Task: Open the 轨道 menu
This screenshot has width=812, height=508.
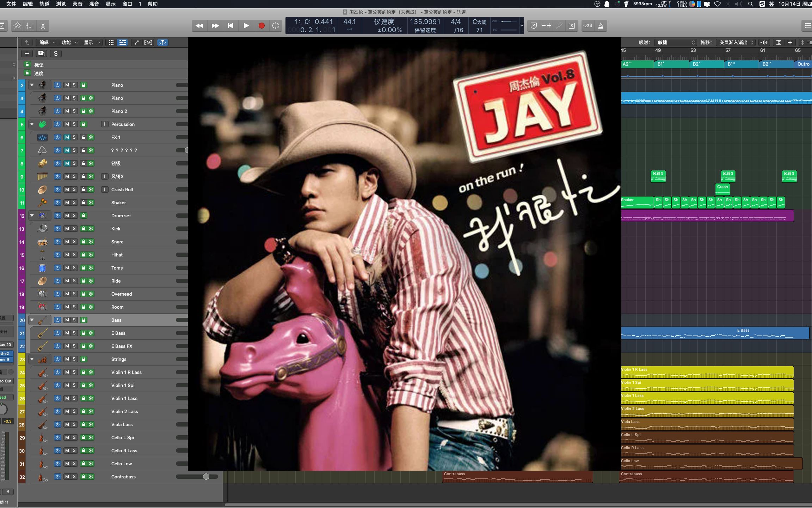Action: [x=44, y=4]
